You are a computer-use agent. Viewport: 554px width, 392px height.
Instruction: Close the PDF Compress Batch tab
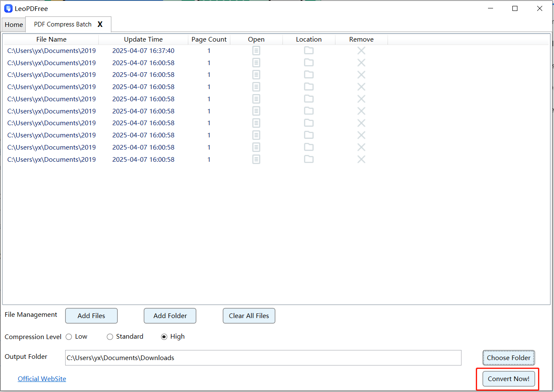pyautogui.click(x=100, y=24)
